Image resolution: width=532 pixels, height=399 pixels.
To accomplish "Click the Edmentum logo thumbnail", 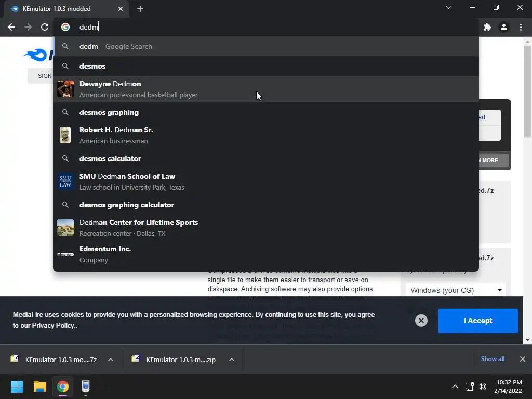I will [x=65, y=254].
